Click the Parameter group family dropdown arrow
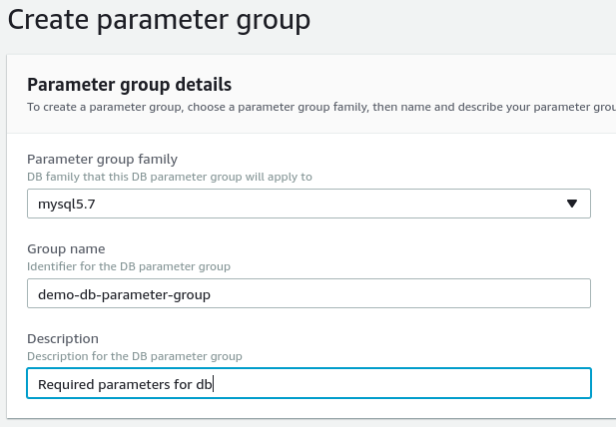Viewport: 616px width, 427px height. coord(572,203)
